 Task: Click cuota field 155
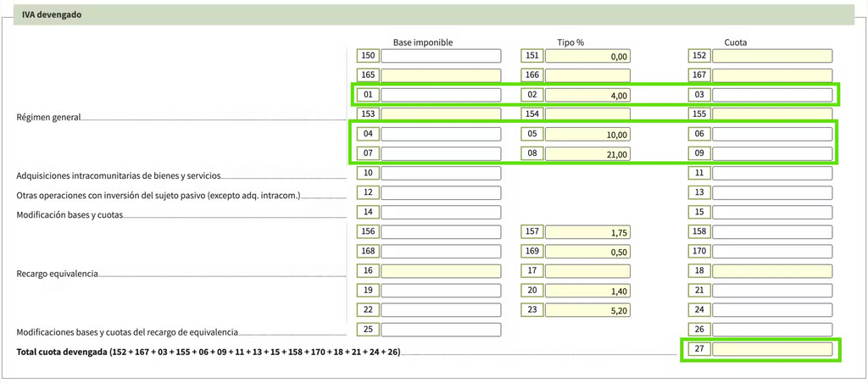click(772, 114)
